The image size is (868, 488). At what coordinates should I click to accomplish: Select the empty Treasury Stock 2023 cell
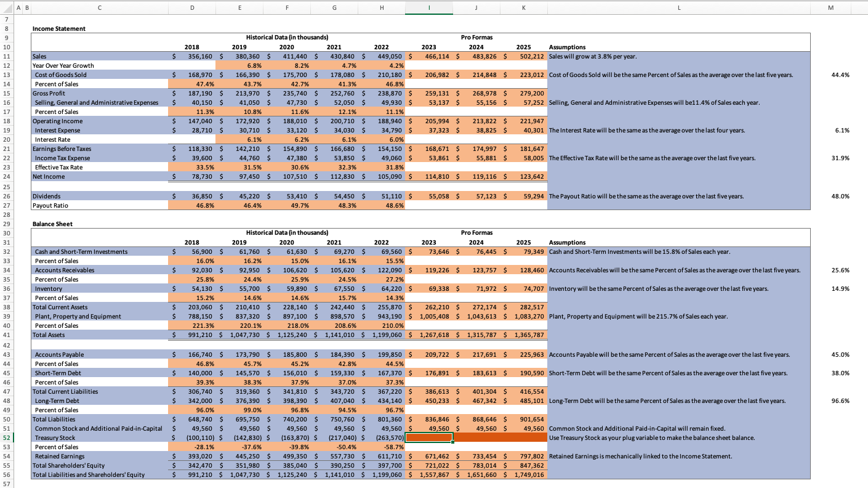click(429, 437)
